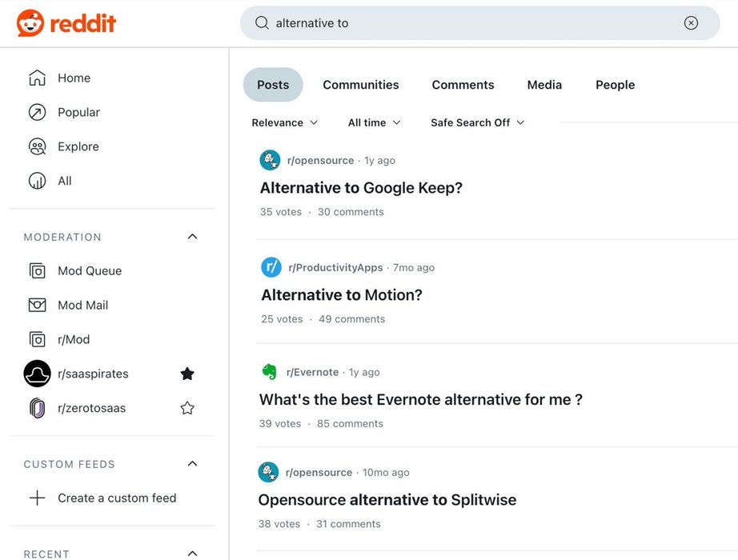This screenshot has height=560, width=738.
Task: Favorite the r/zerotosaas community star
Action: (x=187, y=408)
